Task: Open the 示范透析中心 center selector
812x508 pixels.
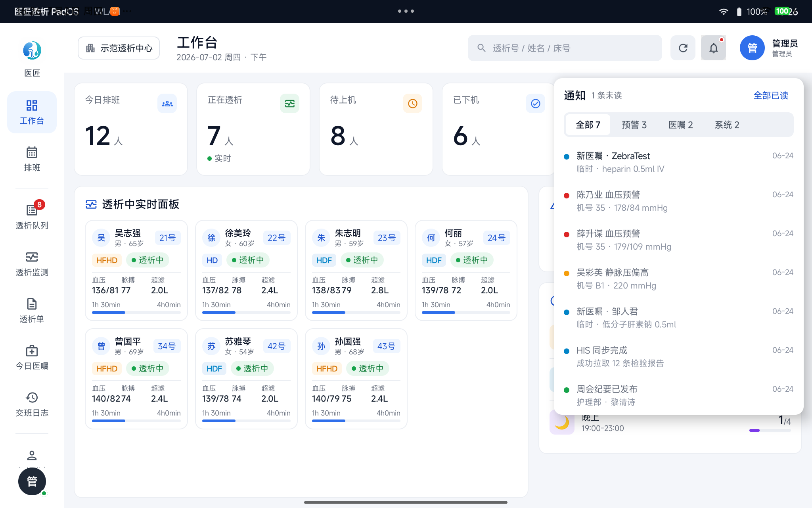Action: [119, 48]
